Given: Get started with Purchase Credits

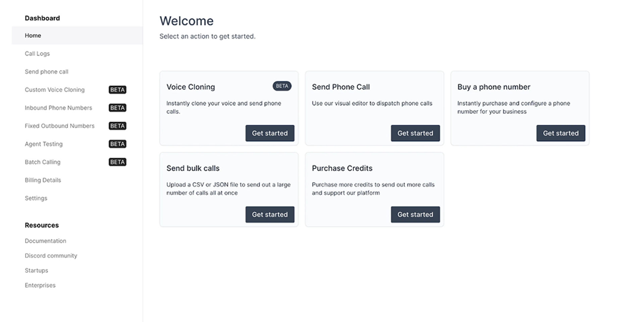Looking at the screenshot, I should pos(415,214).
